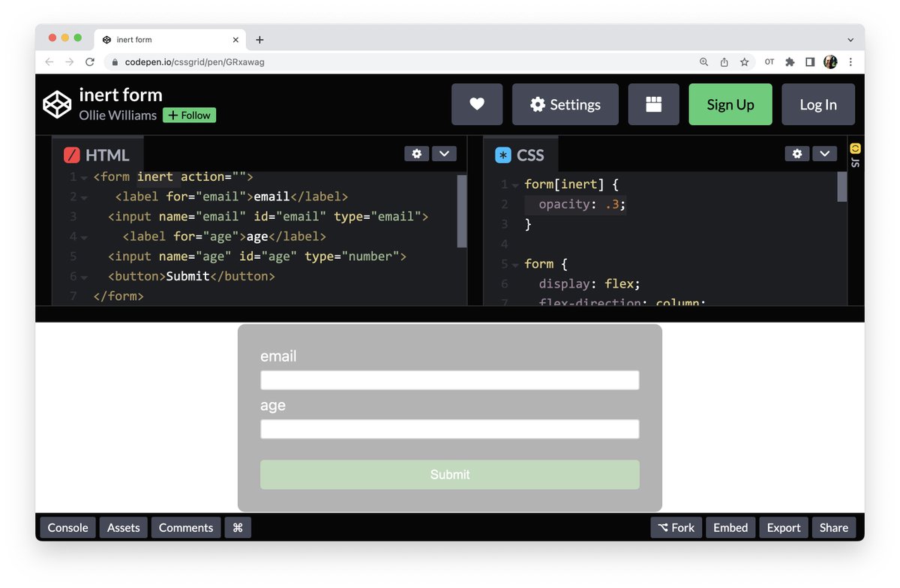Open the tab search chevron
Image resolution: width=900 pixels, height=588 pixels.
click(x=850, y=40)
